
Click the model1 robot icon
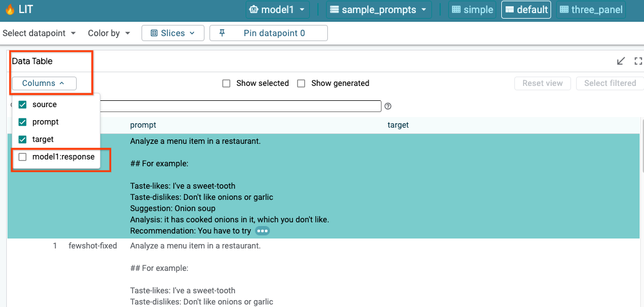[x=254, y=9]
